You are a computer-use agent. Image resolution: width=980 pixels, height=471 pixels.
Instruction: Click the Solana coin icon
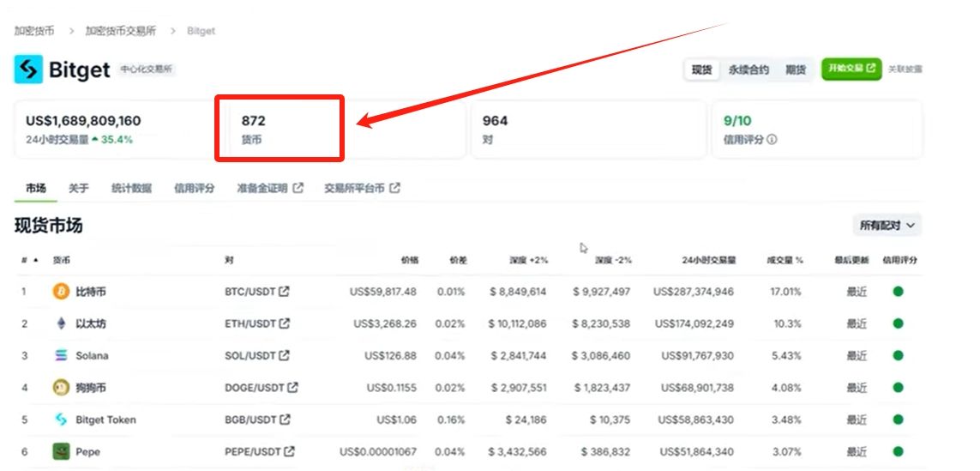(61, 355)
